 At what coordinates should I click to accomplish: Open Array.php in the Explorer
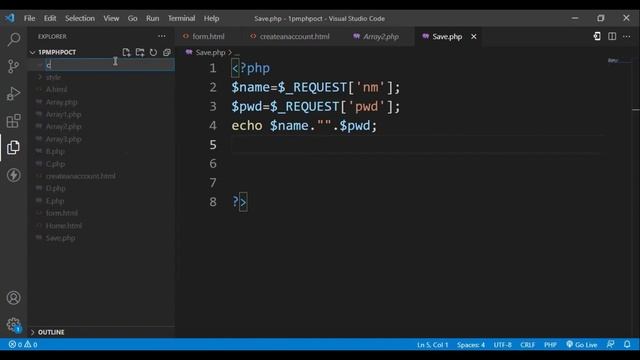click(61, 102)
